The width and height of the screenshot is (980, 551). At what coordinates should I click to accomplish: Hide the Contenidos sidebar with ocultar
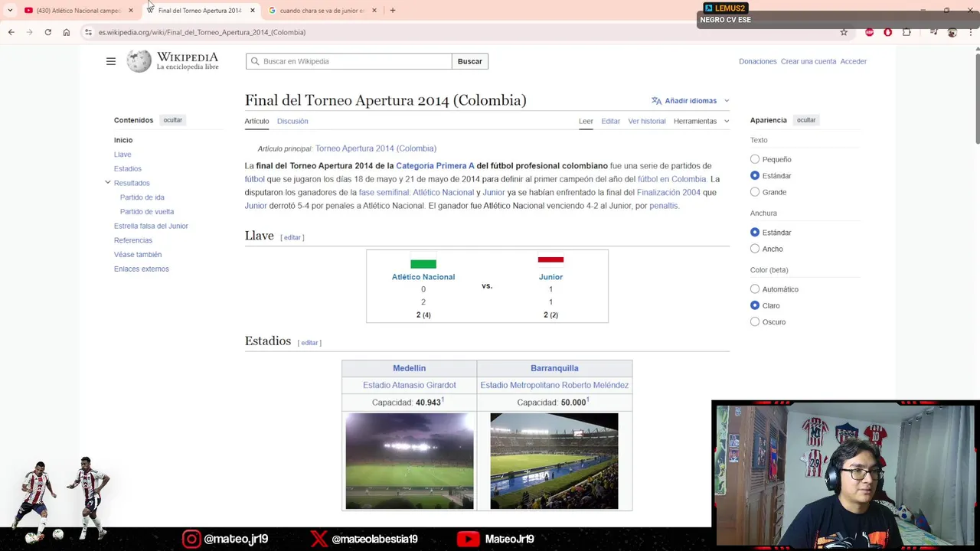[x=173, y=120]
